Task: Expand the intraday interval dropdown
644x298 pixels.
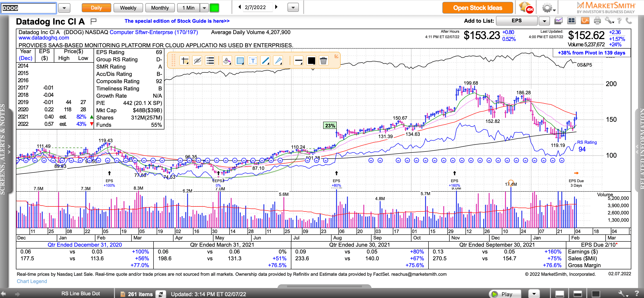Action: point(204,8)
